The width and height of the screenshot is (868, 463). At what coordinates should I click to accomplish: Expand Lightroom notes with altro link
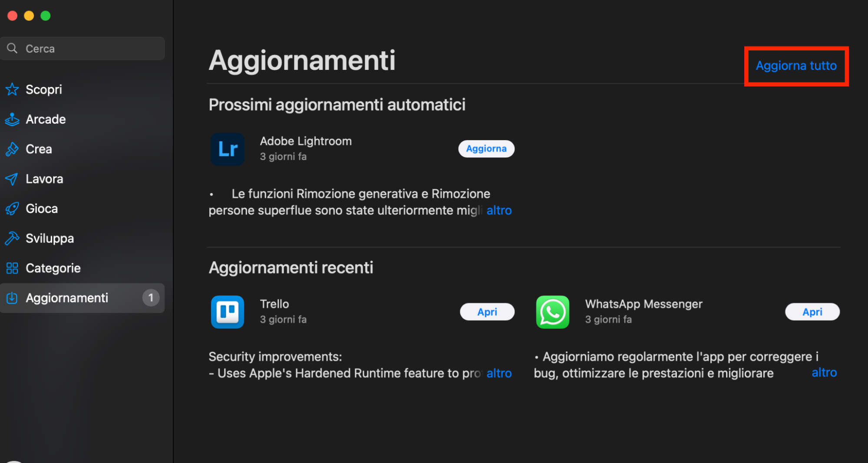pyautogui.click(x=498, y=210)
